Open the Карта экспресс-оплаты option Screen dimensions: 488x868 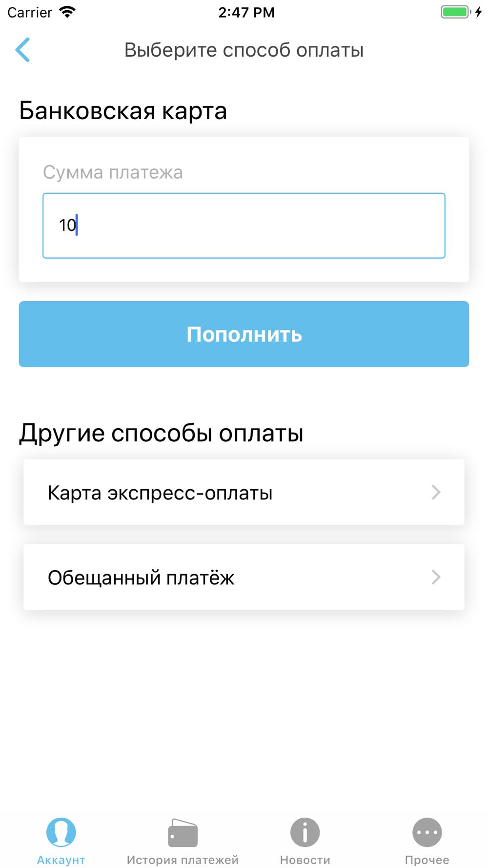[244, 492]
